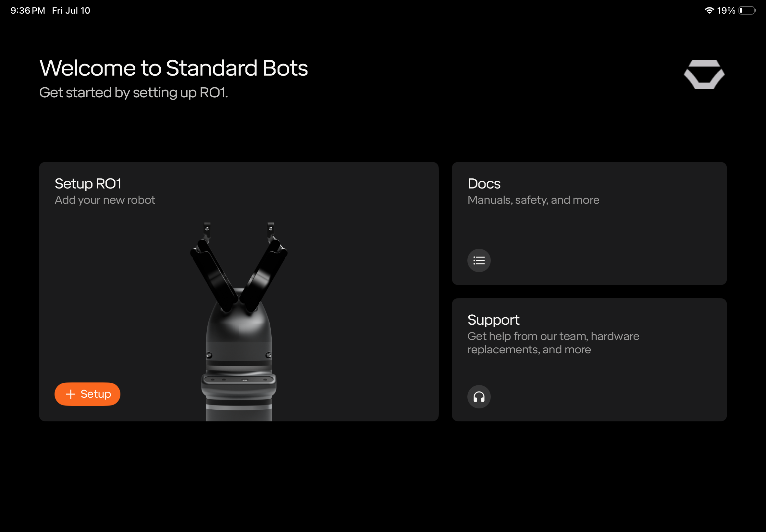
Task: Click "Get started by setting up RO1."
Action: (133, 93)
